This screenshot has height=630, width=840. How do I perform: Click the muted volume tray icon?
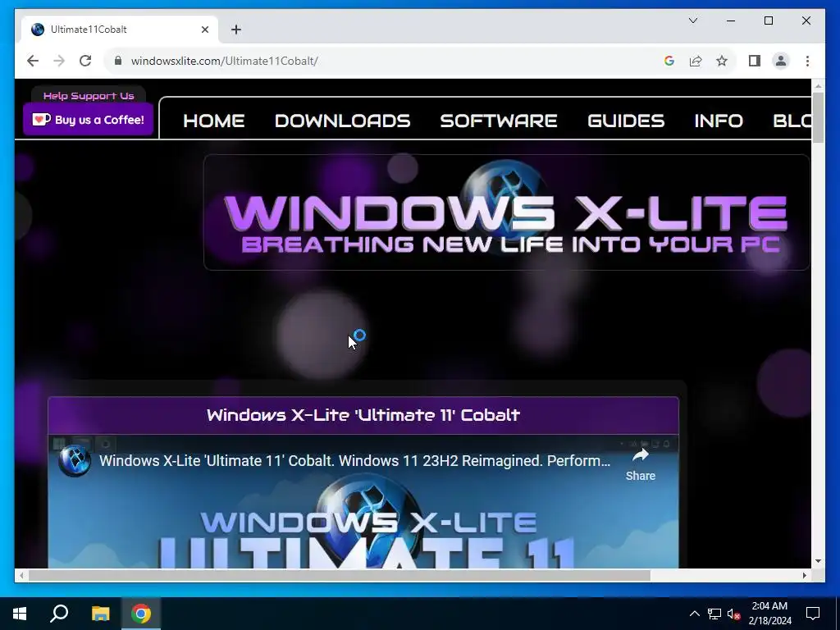[734, 614]
